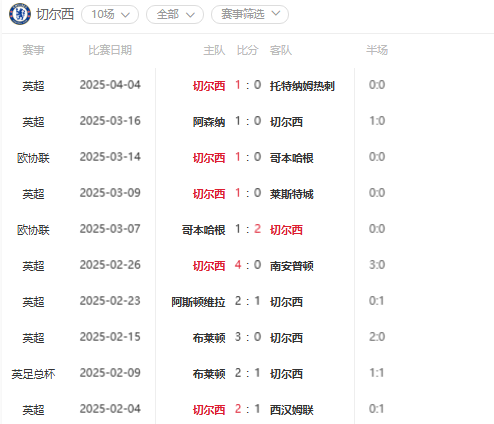The width and height of the screenshot is (494, 424).
Task: Select the 英足总杯 competition label
Action: tap(33, 374)
